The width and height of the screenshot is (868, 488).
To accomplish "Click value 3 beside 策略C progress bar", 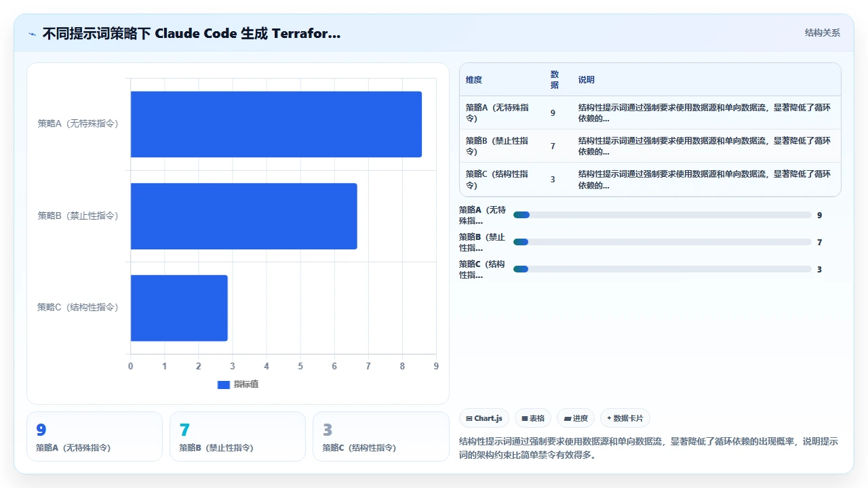I will (x=819, y=269).
